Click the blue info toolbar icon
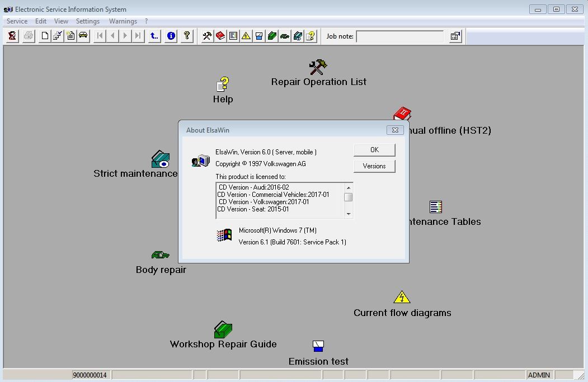Viewport: 588px width, 382px height. click(x=171, y=36)
